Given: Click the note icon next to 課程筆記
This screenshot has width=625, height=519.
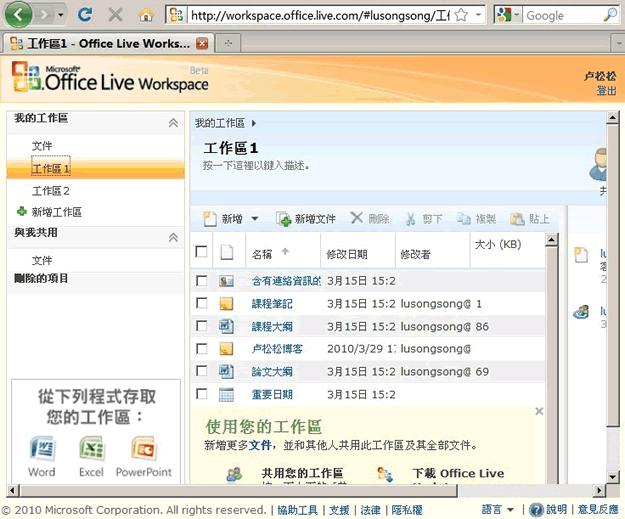Looking at the screenshot, I should (x=226, y=304).
